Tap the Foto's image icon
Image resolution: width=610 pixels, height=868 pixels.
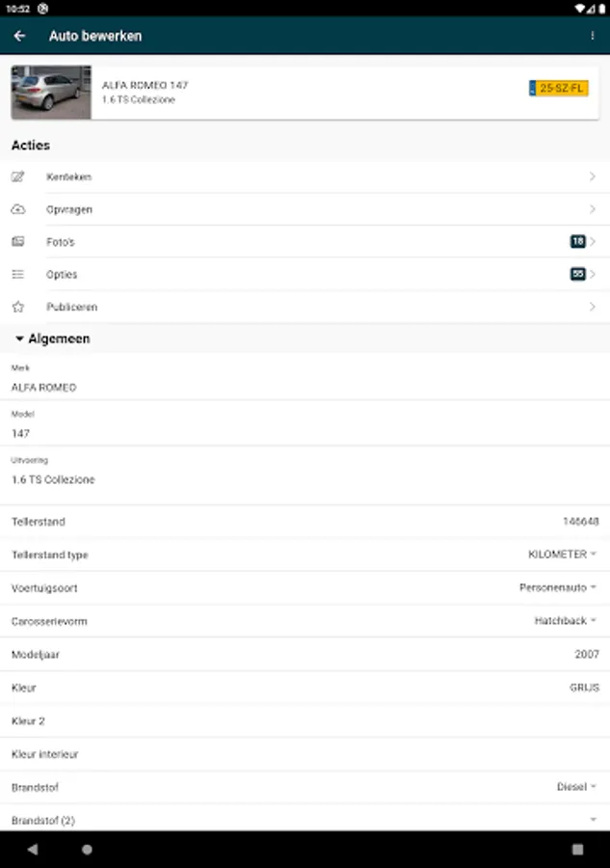(17, 242)
